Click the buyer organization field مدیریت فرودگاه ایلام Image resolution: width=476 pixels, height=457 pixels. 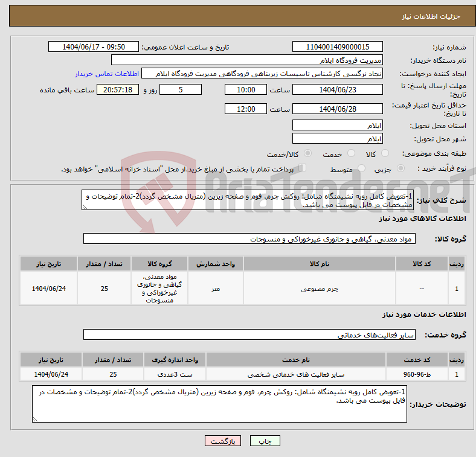tap(247, 60)
